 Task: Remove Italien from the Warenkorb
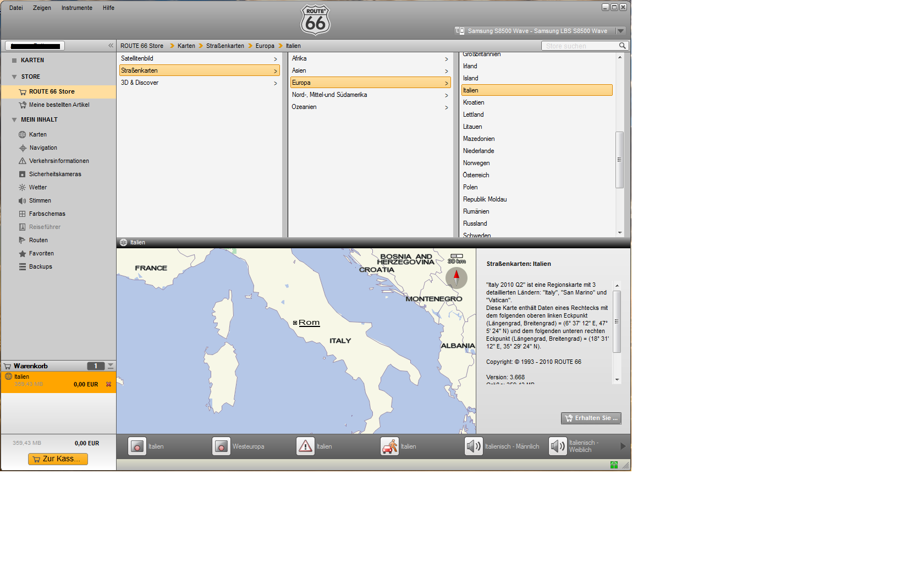(108, 384)
